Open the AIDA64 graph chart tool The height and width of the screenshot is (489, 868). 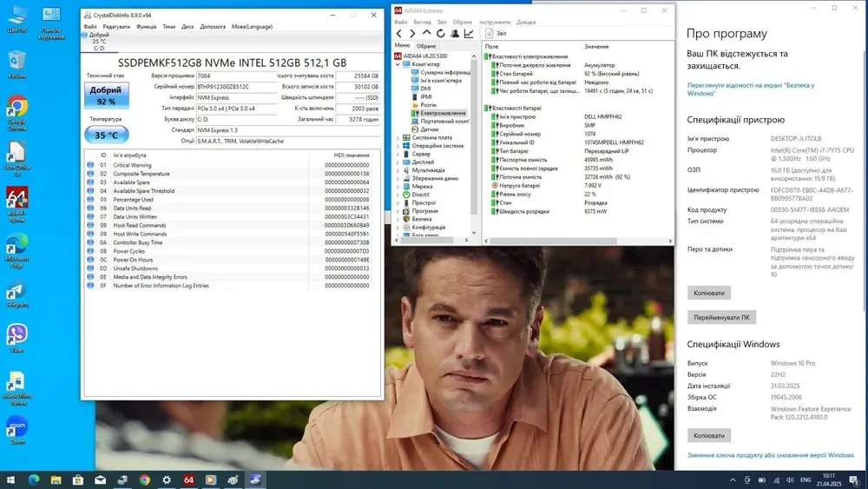469,34
